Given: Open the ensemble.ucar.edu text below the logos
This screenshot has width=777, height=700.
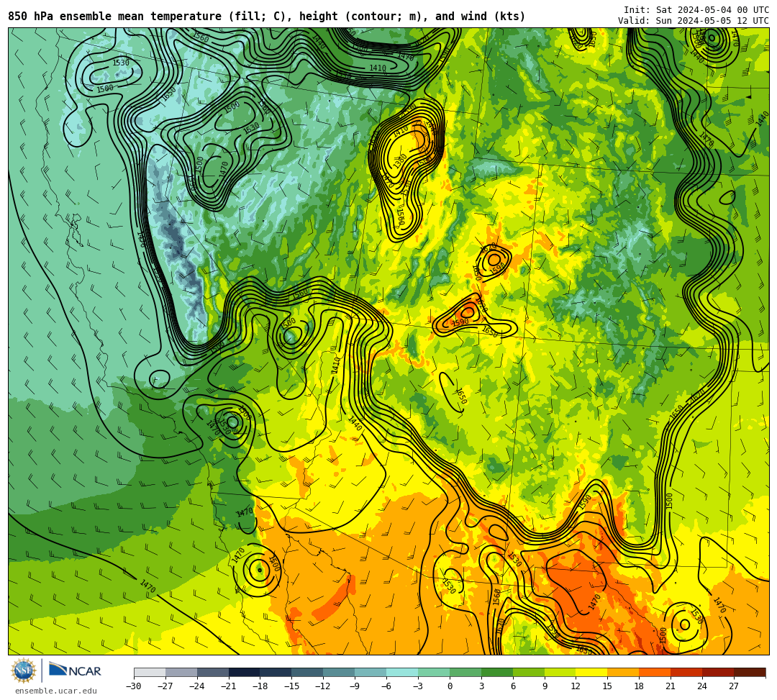Looking at the screenshot, I should click(x=56, y=691).
